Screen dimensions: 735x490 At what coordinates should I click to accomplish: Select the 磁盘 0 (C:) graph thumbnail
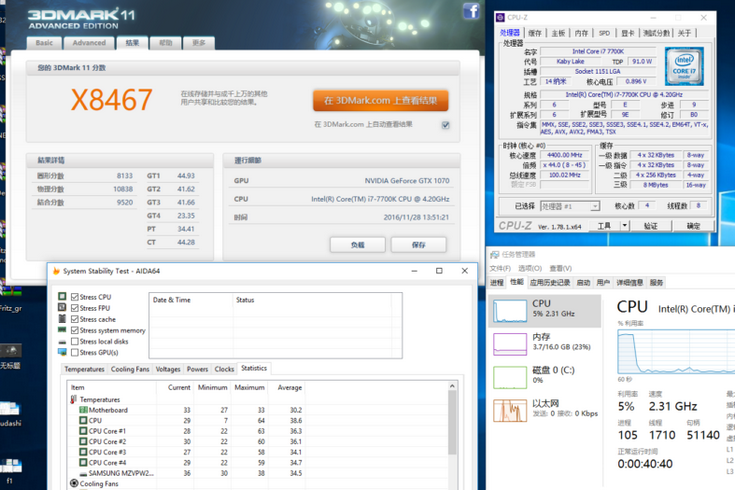click(x=510, y=377)
